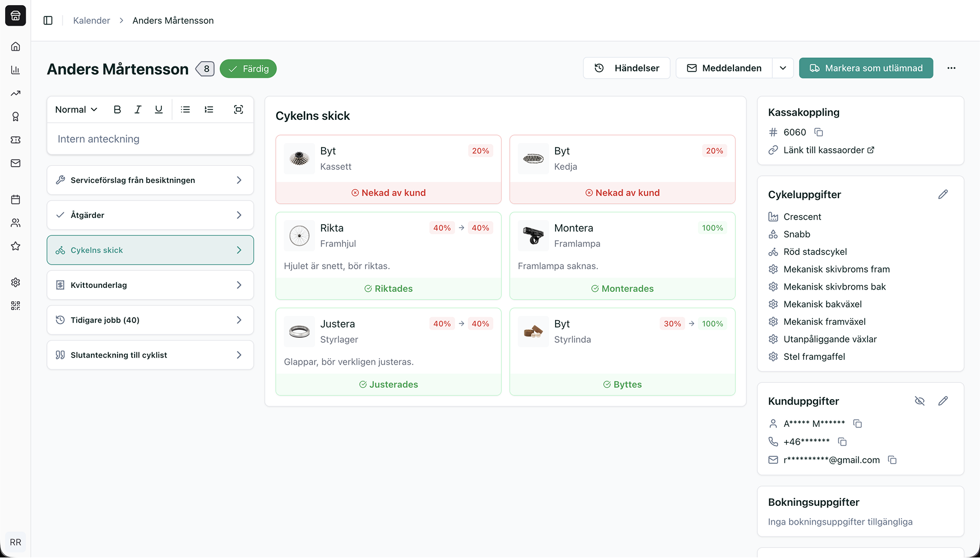
Task: Open Länk till kassaorder link
Action: pos(828,150)
